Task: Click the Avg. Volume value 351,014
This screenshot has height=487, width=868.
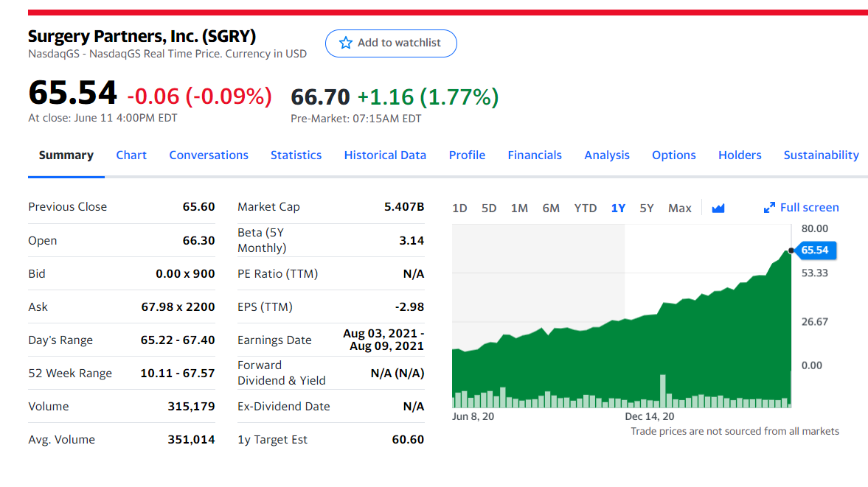Action: pyautogui.click(x=192, y=439)
